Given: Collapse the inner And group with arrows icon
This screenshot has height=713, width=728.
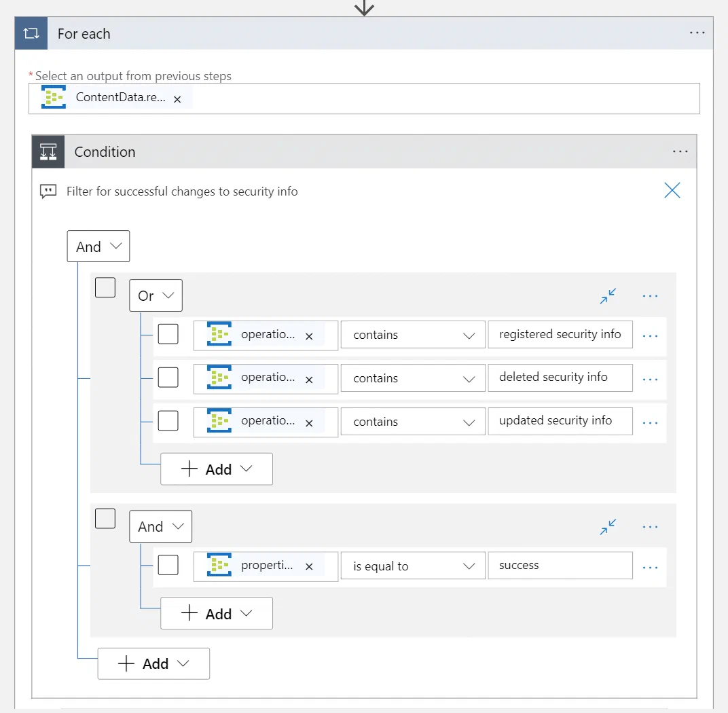Looking at the screenshot, I should (608, 527).
